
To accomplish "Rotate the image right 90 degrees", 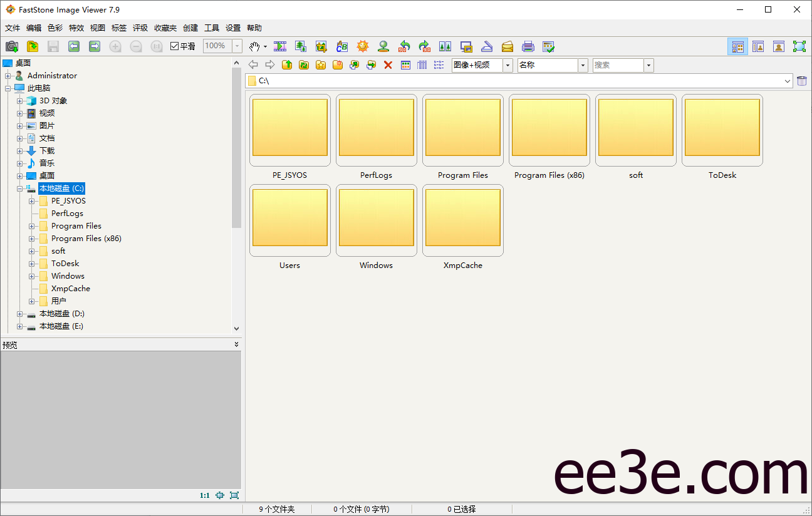I will 425,46.
